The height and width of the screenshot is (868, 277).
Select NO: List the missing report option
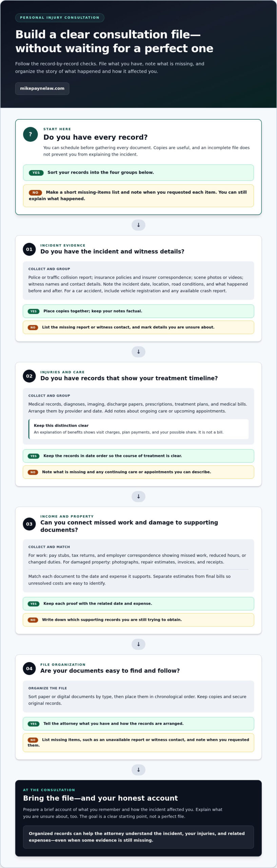click(138, 327)
